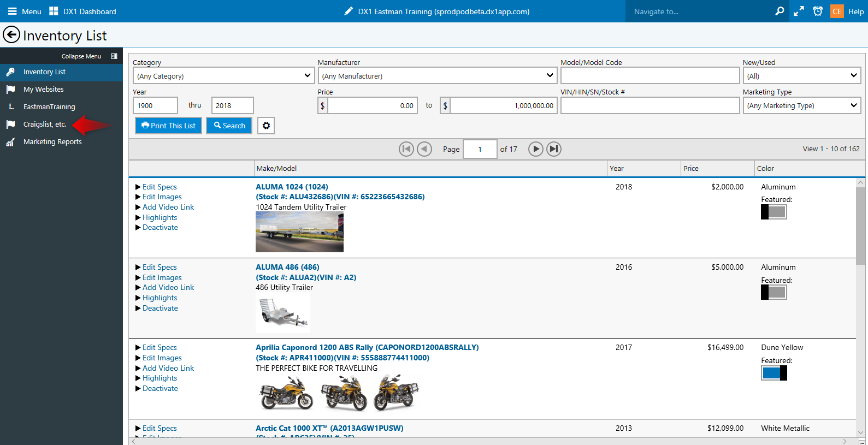Viewport: 868px width, 445px height.
Task: Toggle fullscreen with the expand arrows icon
Action: (x=799, y=11)
